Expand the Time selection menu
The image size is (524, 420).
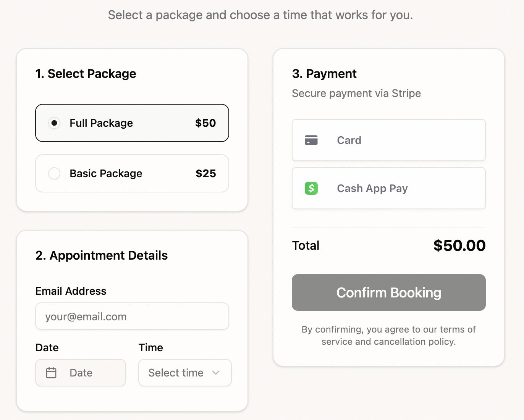[x=185, y=373]
